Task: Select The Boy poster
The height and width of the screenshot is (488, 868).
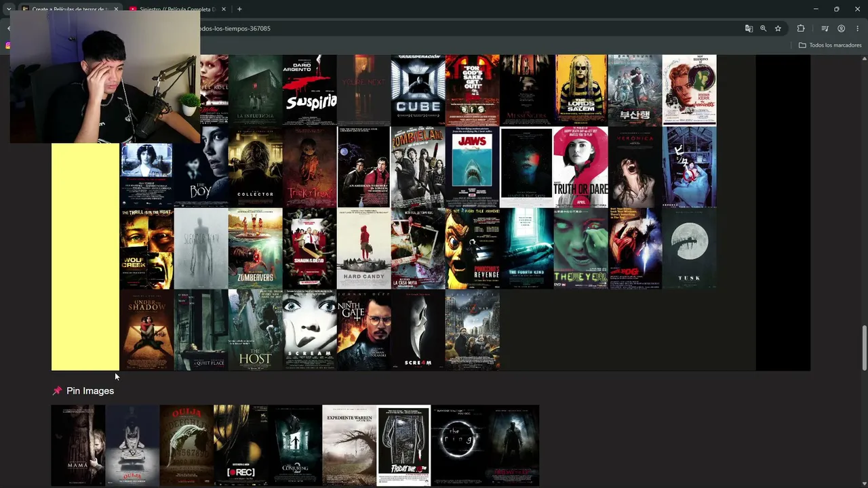Action: click(x=201, y=167)
